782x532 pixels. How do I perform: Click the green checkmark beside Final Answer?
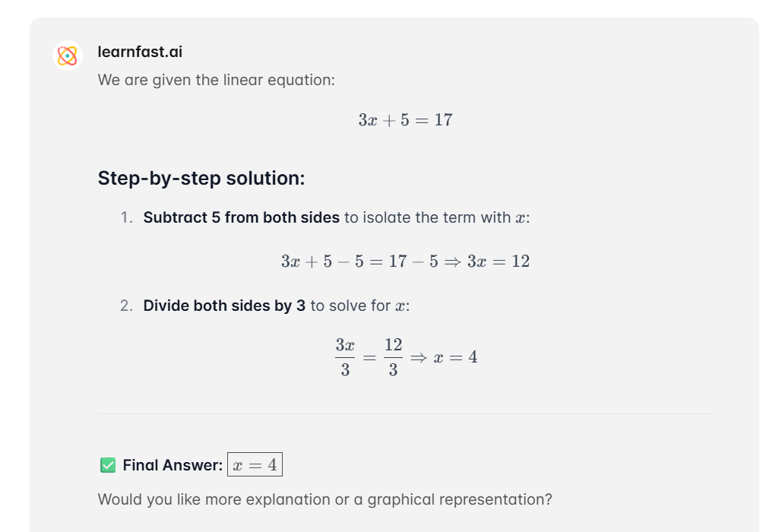point(108,465)
